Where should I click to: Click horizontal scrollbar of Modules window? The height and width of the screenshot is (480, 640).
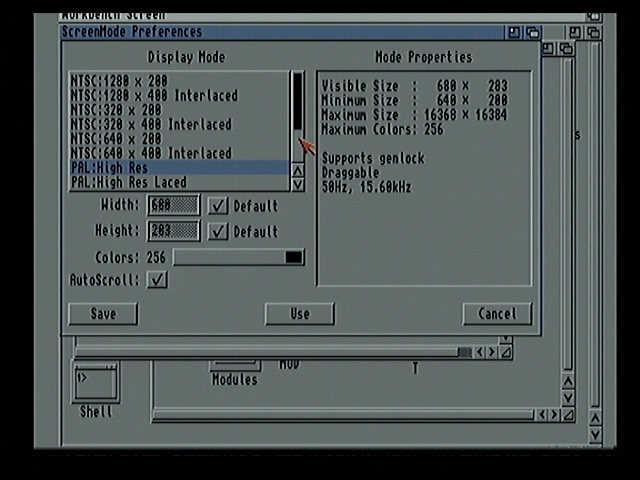[343, 415]
